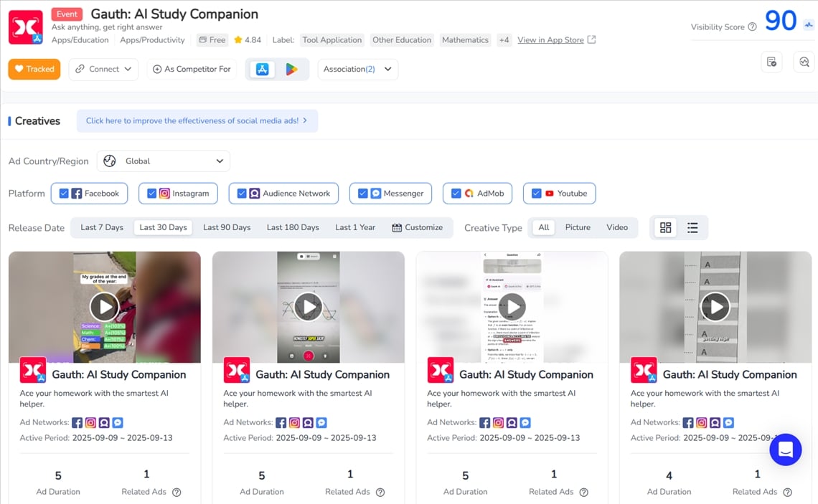Image resolution: width=818 pixels, height=504 pixels.
Task: Open the report settings icon at top right
Action: (771, 62)
